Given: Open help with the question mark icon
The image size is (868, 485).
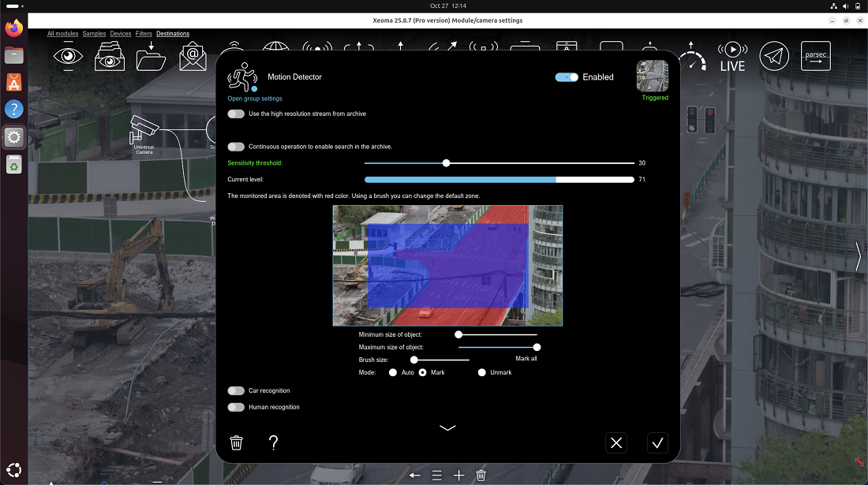Looking at the screenshot, I should click(x=274, y=442).
